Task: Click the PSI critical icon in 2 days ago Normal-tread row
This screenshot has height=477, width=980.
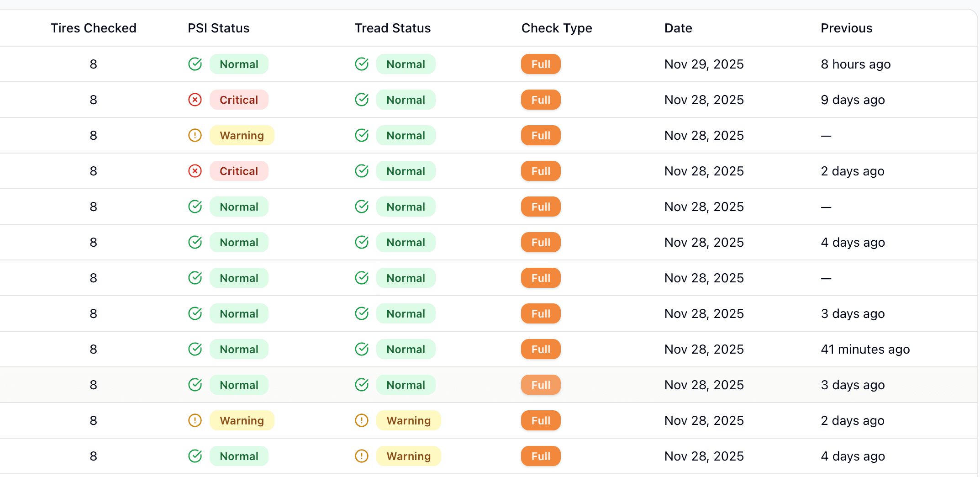Action: 195,171
